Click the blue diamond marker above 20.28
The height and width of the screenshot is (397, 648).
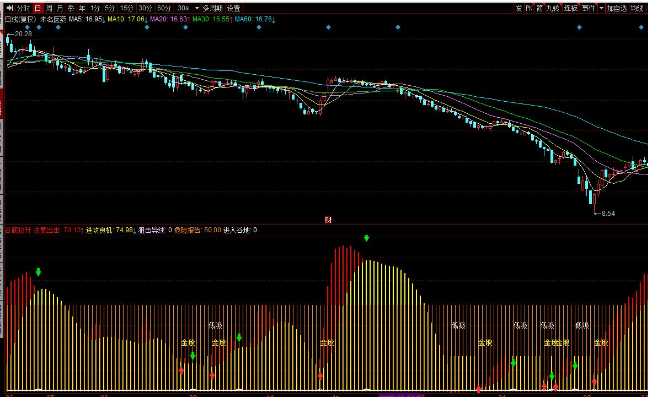click(27, 27)
